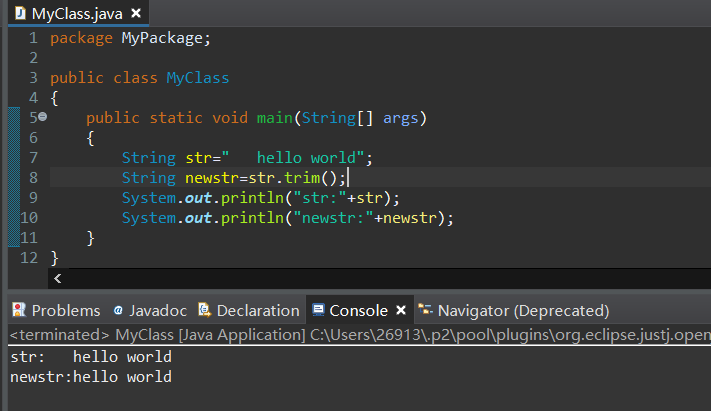The image size is (711, 411).
Task: Click the class name 'MyClass' on line 3
Action: tap(198, 78)
